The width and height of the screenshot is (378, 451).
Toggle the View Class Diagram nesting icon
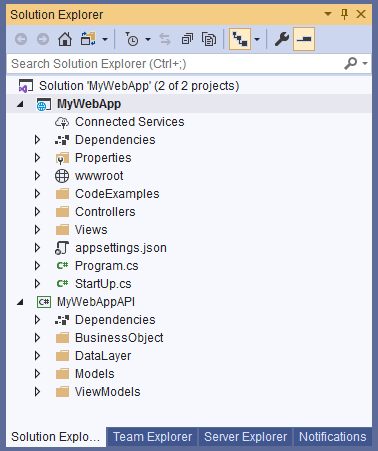240,39
